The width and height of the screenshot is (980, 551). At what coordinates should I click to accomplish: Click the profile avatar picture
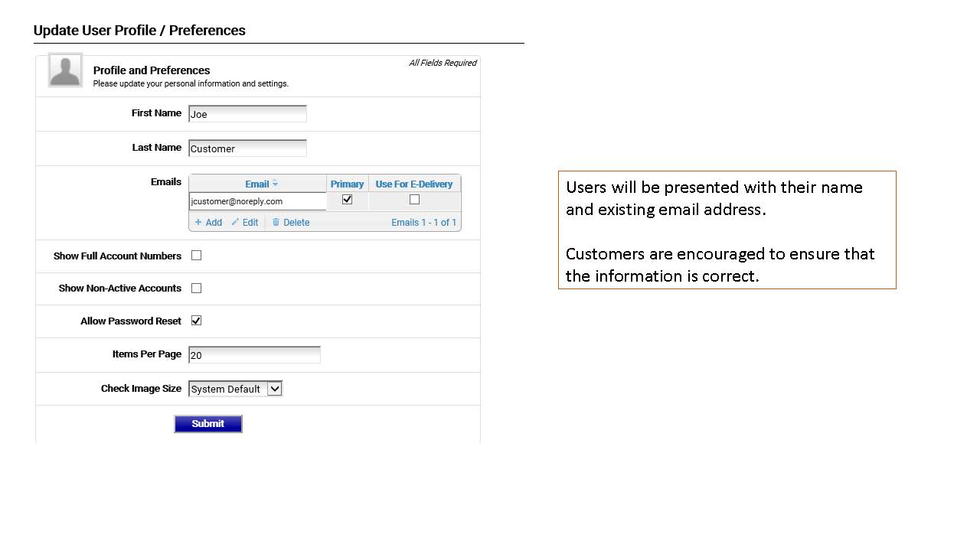point(65,70)
